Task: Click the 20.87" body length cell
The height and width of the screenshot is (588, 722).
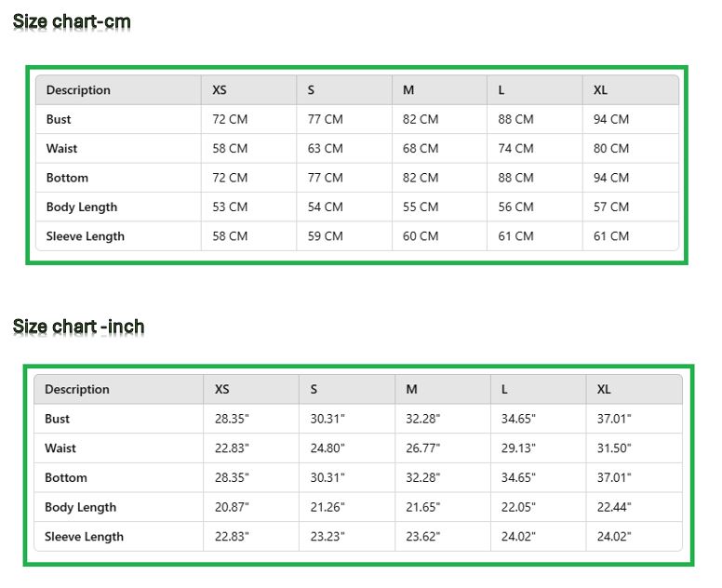Action: [x=232, y=507]
